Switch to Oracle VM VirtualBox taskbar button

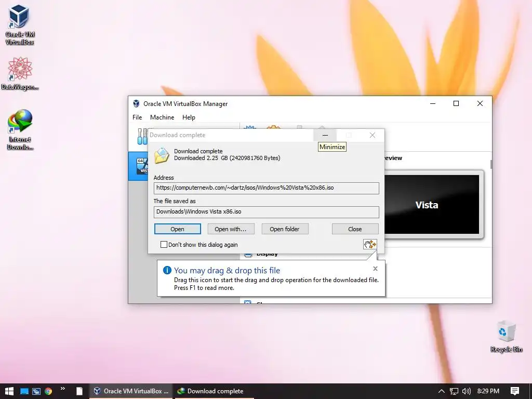coord(131,391)
